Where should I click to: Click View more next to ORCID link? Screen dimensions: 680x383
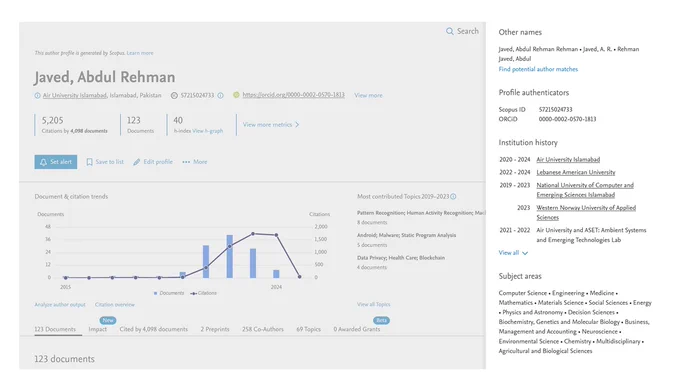point(368,95)
